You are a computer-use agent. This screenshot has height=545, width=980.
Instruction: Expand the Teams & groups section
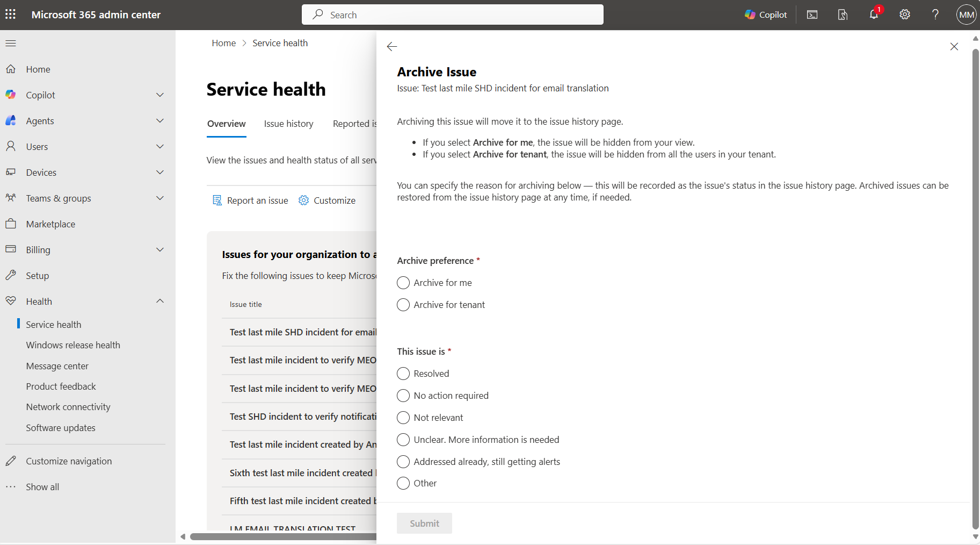(159, 198)
